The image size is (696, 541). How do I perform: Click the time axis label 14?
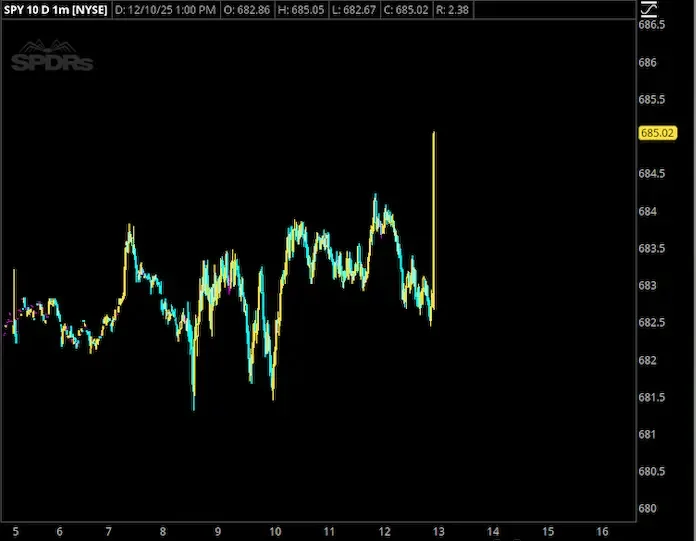point(493,532)
